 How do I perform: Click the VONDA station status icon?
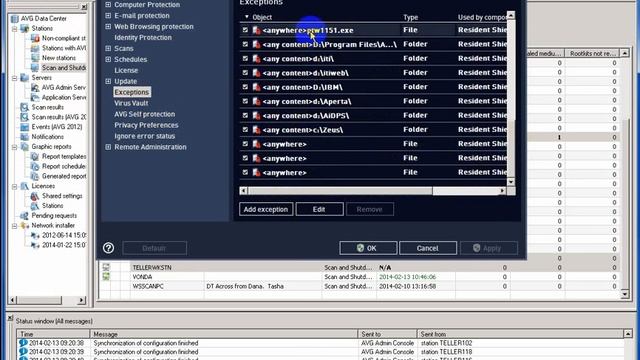click(x=106, y=277)
